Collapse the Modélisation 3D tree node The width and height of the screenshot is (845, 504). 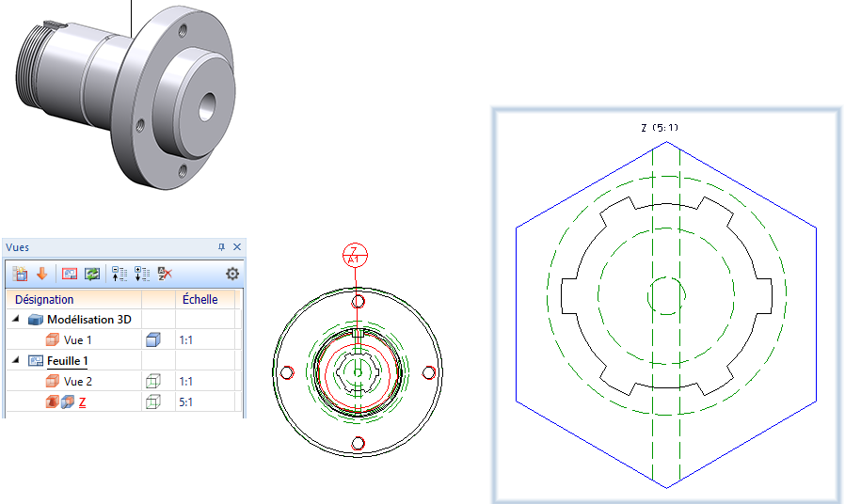(14, 320)
